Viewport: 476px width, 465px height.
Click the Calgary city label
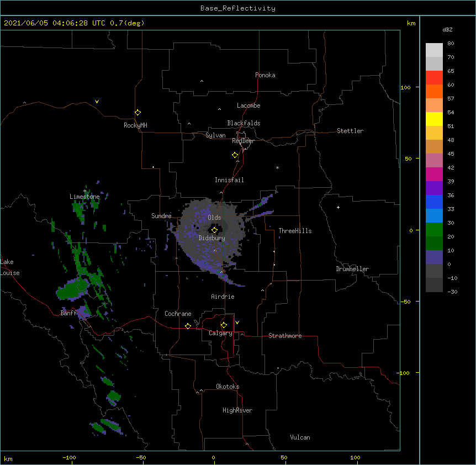220,333
